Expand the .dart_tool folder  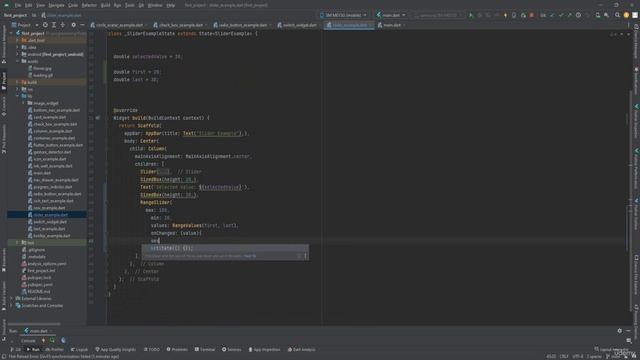click(17, 40)
